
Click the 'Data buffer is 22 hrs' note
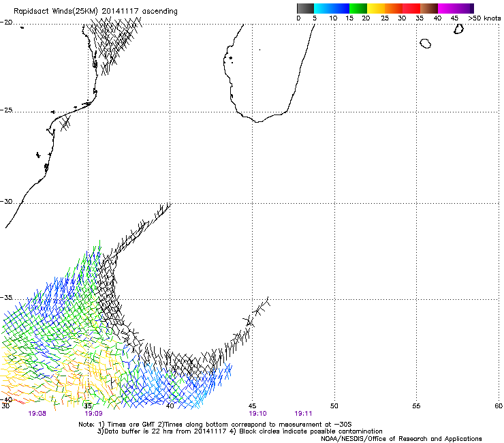[240, 431]
